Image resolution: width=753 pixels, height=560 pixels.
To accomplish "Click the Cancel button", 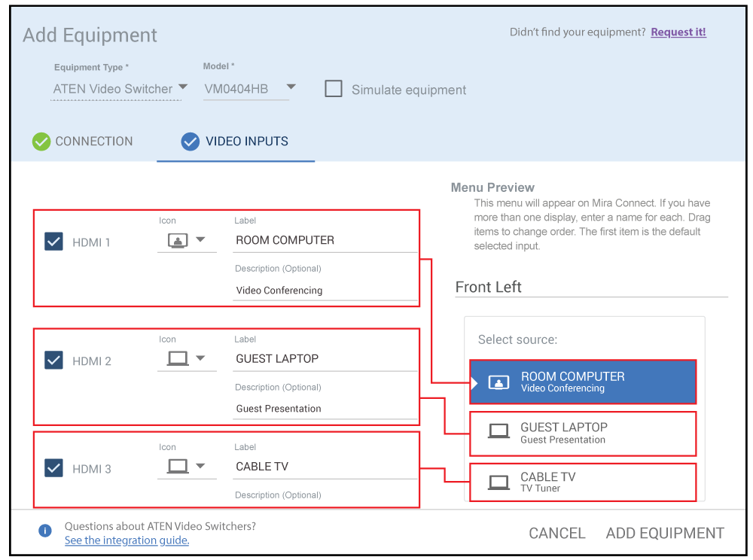I will tap(556, 533).
